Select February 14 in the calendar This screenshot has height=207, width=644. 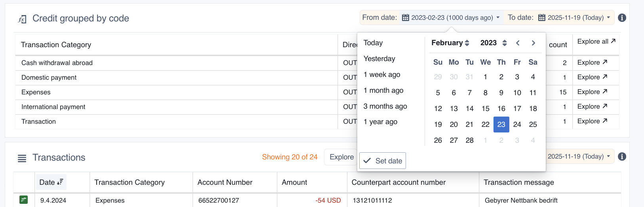[x=469, y=109]
